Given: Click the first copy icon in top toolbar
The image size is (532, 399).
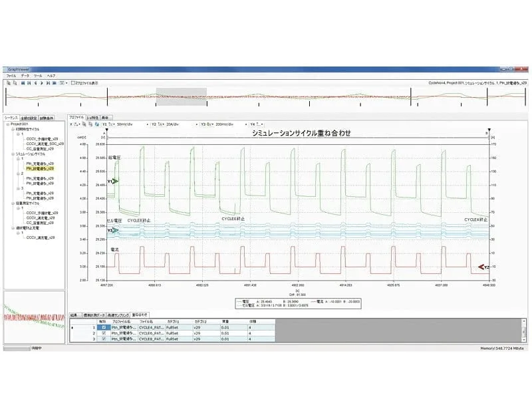Looking at the screenshot, I should (7, 83).
